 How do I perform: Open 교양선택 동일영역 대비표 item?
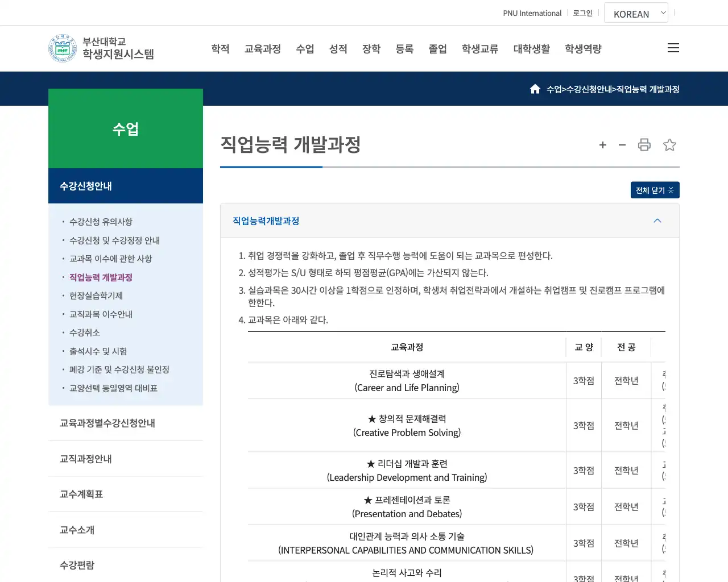(113, 388)
